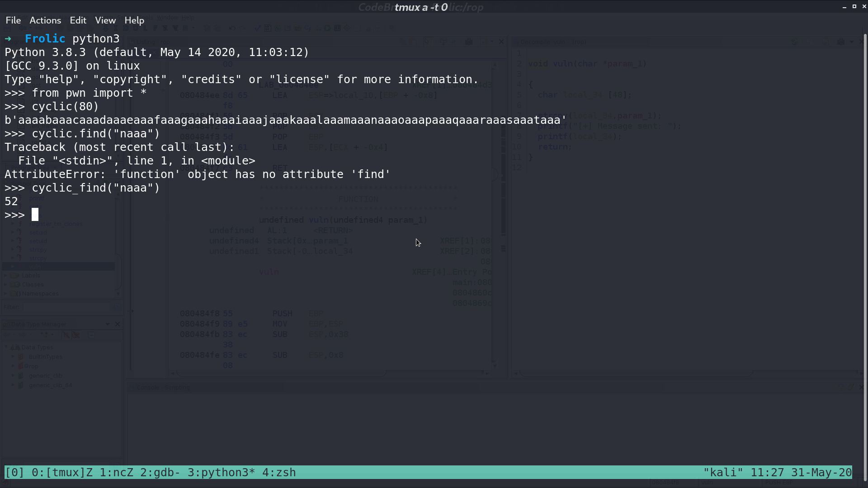Open the Actions menu
868x488 pixels.
[45, 20]
